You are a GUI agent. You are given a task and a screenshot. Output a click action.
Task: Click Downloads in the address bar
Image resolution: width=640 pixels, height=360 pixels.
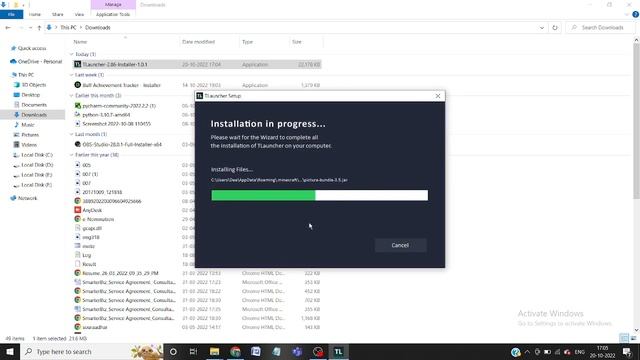click(x=98, y=28)
